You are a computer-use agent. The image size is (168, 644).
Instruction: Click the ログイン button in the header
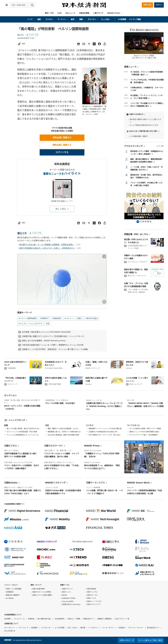[159, 5]
